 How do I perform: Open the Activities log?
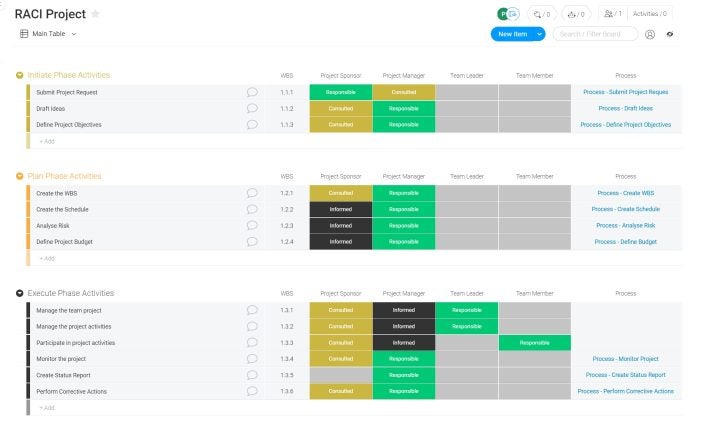point(650,14)
